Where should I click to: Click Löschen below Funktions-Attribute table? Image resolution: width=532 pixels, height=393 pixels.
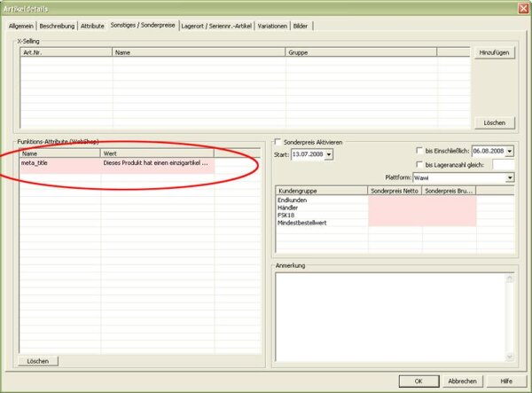[37, 361]
